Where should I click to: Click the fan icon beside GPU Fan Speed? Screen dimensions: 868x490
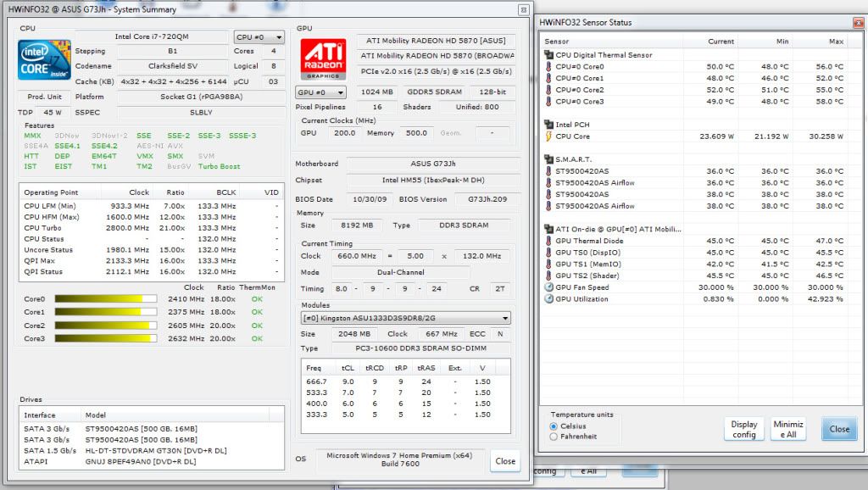(548, 287)
